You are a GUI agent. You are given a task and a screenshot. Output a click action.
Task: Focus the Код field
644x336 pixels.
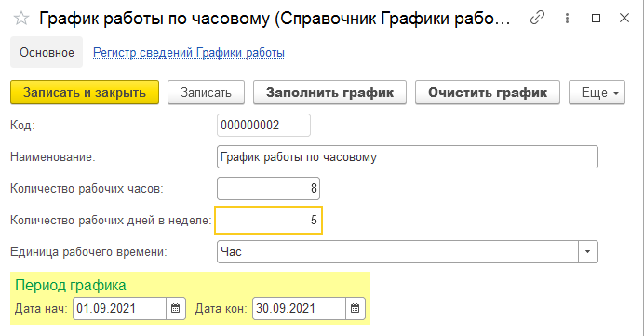(x=263, y=126)
